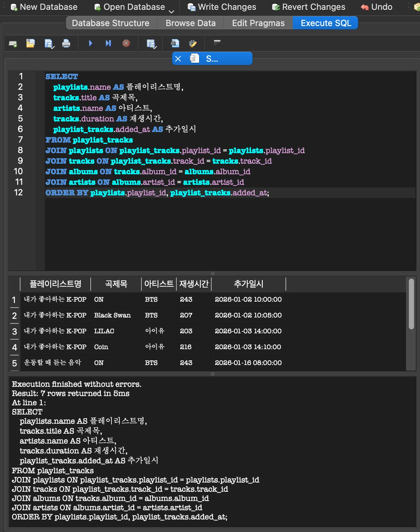This screenshot has height=532, width=420.
Task: Click the find and replace icon
Action: [x=193, y=43]
